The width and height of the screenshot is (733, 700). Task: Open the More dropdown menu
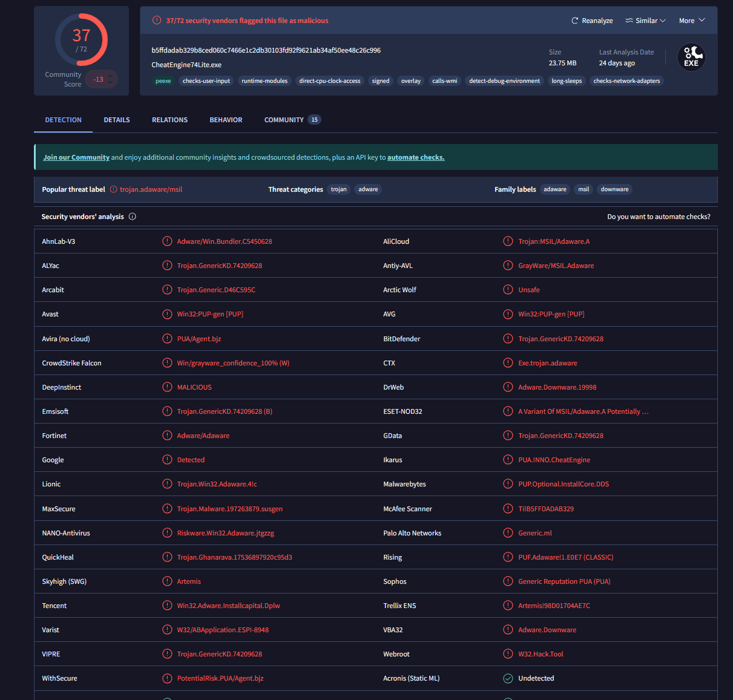pyautogui.click(x=692, y=21)
